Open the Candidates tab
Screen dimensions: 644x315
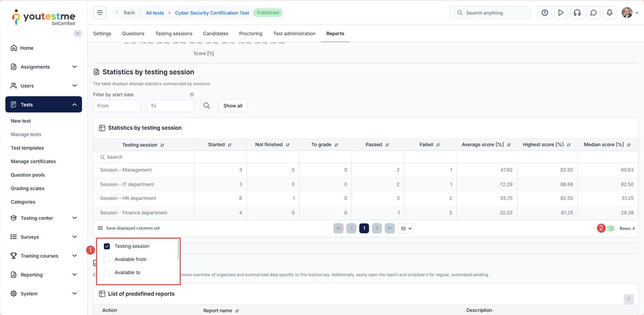pos(215,33)
